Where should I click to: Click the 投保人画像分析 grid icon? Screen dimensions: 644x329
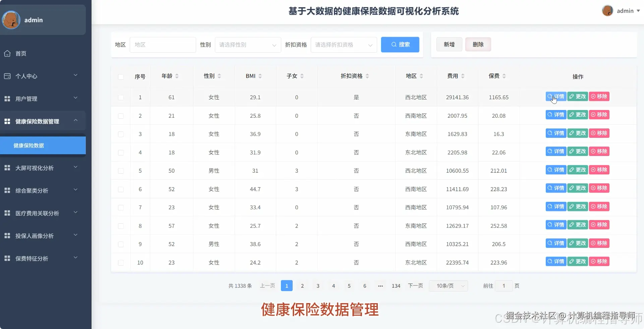[7, 236]
